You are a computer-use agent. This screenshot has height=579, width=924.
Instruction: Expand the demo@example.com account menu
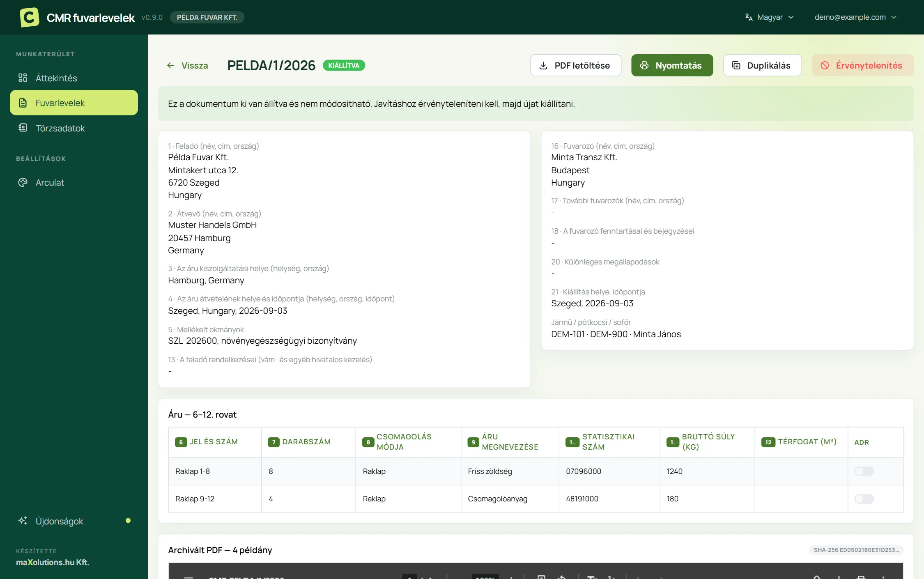click(x=855, y=17)
